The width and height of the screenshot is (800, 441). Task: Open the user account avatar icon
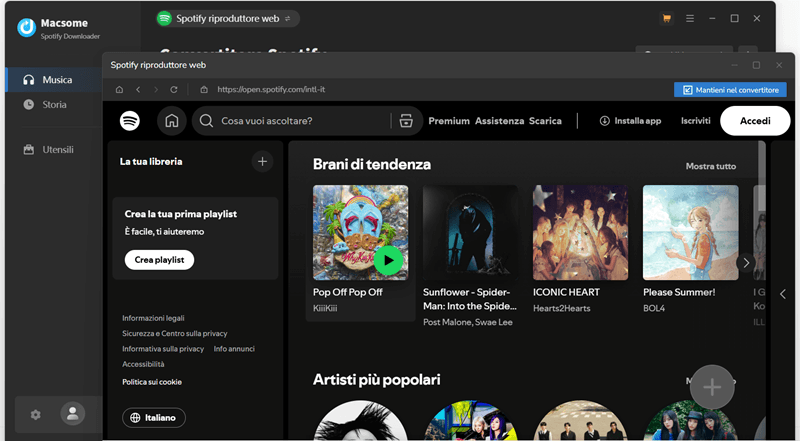click(x=72, y=413)
